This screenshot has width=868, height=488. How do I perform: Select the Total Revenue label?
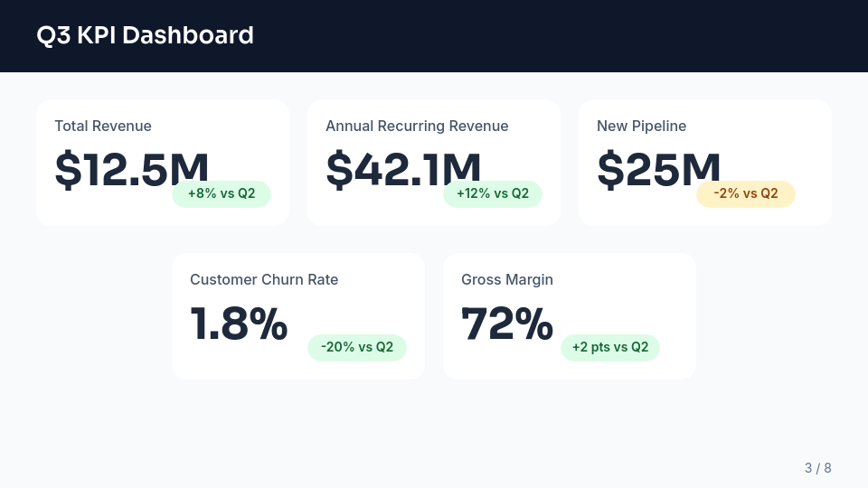103,126
